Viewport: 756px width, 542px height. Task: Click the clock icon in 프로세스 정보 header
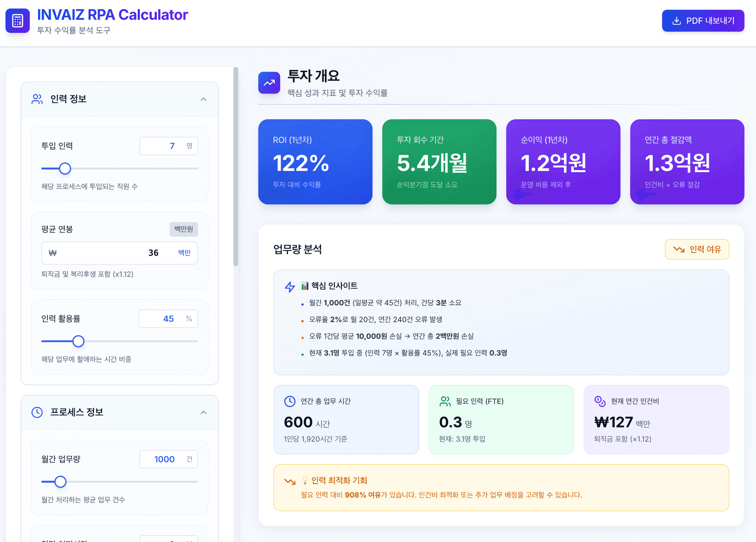point(37,412)
